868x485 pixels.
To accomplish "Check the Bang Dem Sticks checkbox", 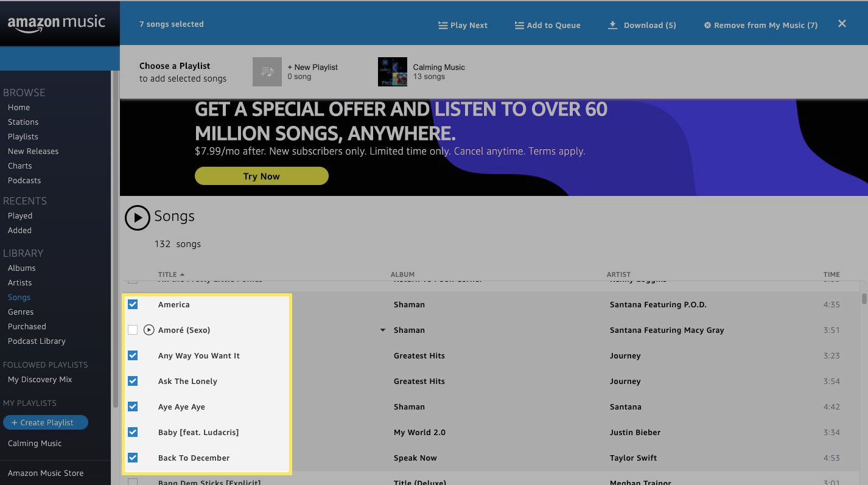I will (133, 482).
